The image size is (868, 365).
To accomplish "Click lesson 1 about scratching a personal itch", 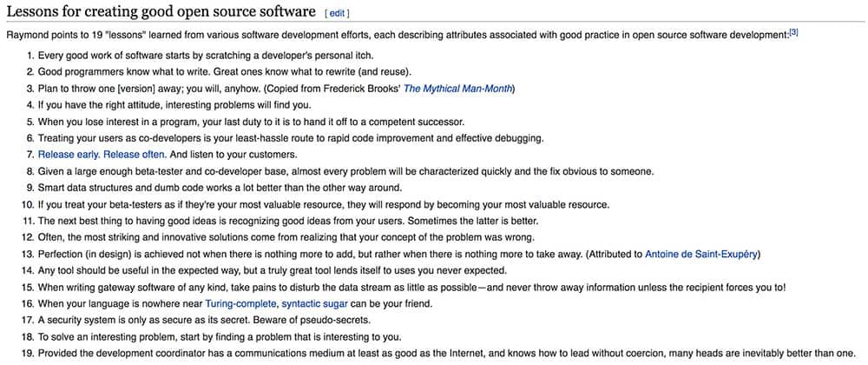I will click(206, 56).
